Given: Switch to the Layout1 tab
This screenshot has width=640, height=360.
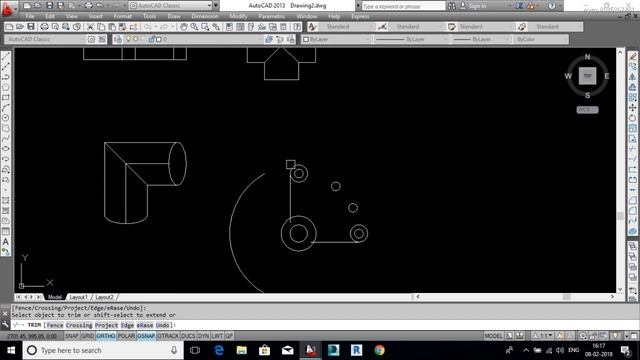Looking at the screenshot, I should pos(78,297).
